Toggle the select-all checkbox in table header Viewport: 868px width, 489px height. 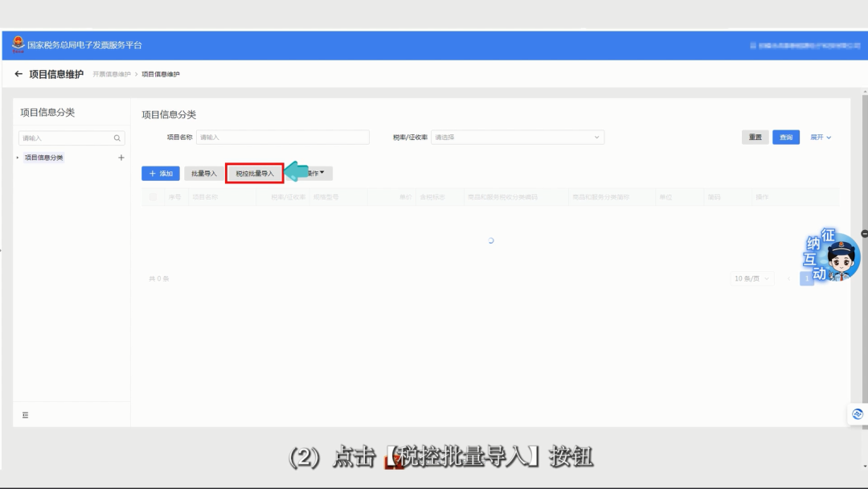point(154,197)
